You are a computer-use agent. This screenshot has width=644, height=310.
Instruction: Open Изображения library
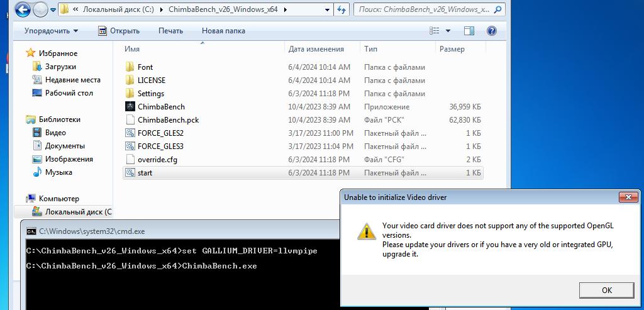tap(69, 159)
